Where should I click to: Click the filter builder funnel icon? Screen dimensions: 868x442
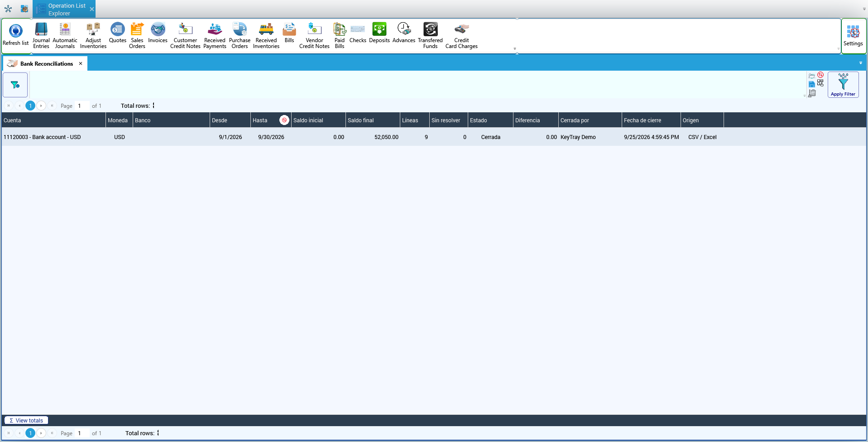(15, 85)
